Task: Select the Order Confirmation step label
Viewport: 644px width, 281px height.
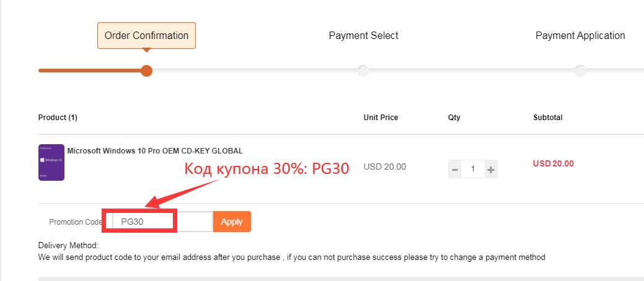Action: pos(146,36)
